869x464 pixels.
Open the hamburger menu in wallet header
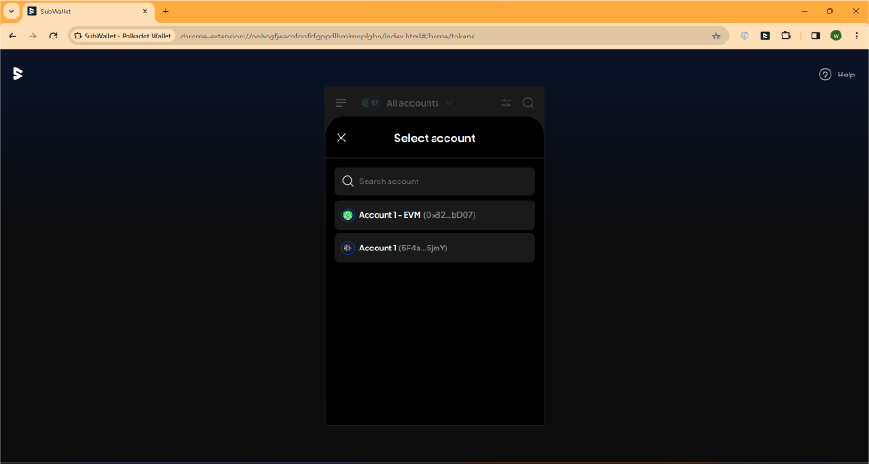coord(342,103)
